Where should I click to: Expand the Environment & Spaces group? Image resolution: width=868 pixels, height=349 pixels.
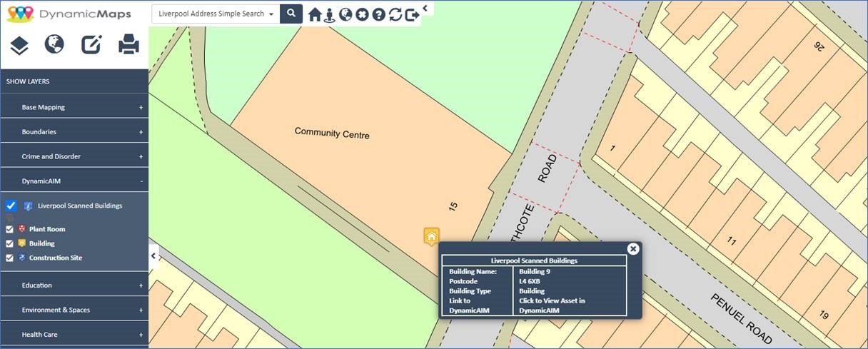(74, 310)
